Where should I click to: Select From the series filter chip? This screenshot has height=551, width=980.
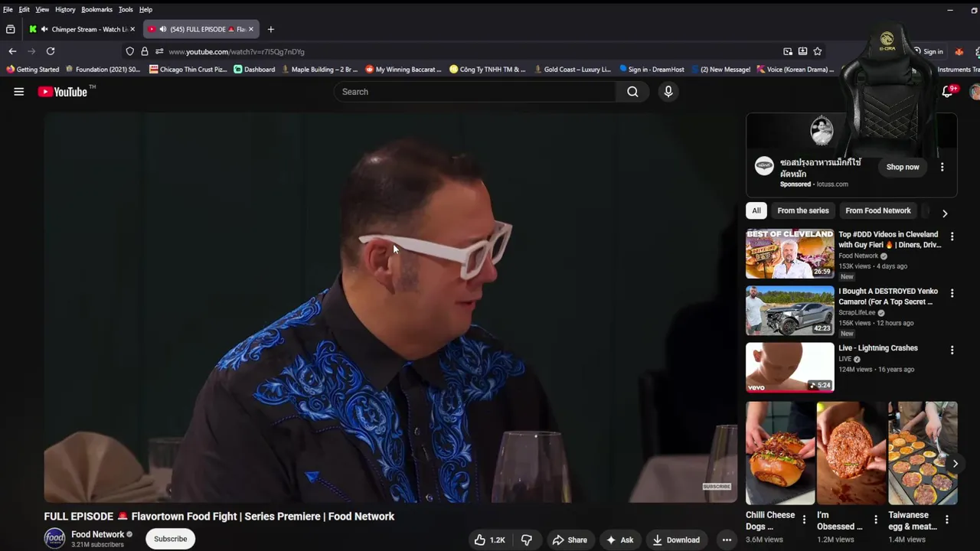[803, 210]
